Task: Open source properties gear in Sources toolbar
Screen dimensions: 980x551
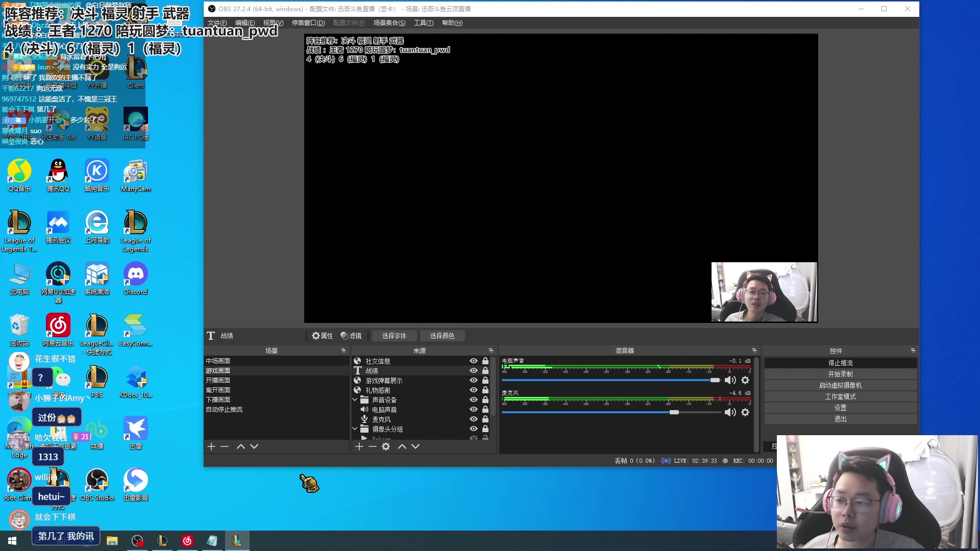Action: tap(386, 446)
